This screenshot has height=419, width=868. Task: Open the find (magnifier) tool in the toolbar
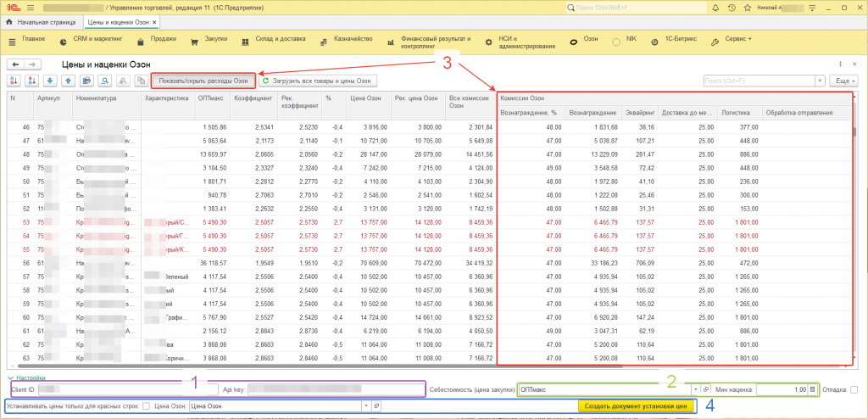tap(103, 81)
